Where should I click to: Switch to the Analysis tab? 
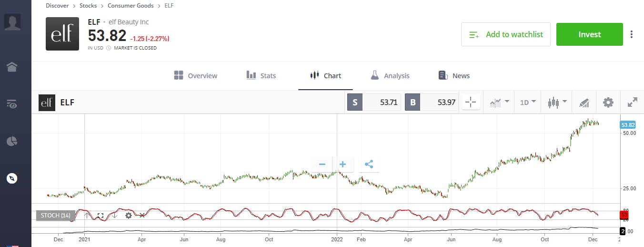click(390, 76)
